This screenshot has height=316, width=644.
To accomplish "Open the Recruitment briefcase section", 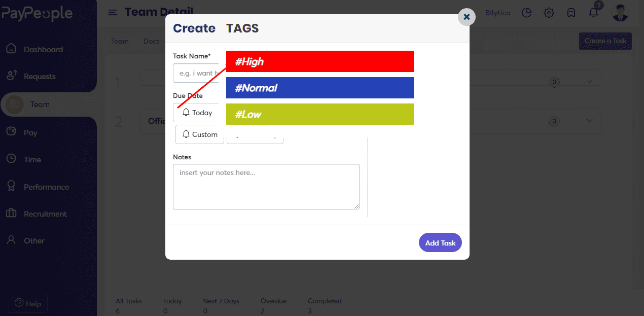I will (45, 214).
